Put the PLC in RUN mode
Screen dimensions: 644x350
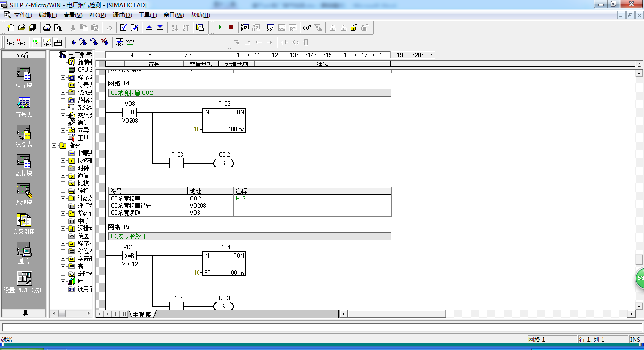click(x=220, y=27)
